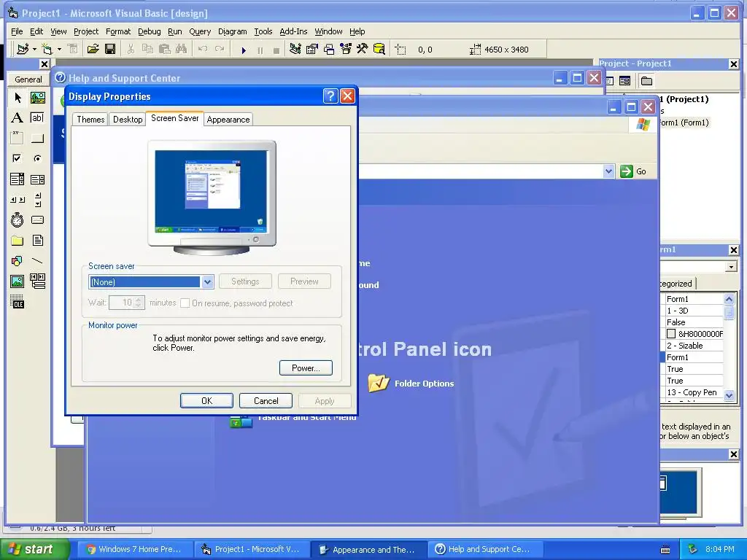This screenshot has height=560, width=747.
Task: Switch to Windows 7 Home Pre... taskbar item
Action: click(x=134, y=550)
